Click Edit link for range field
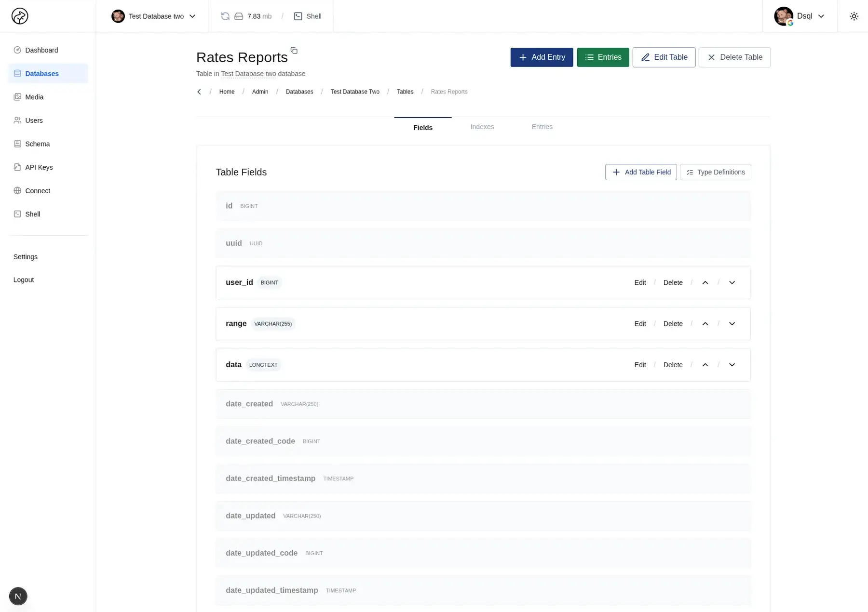 point(640,324)
